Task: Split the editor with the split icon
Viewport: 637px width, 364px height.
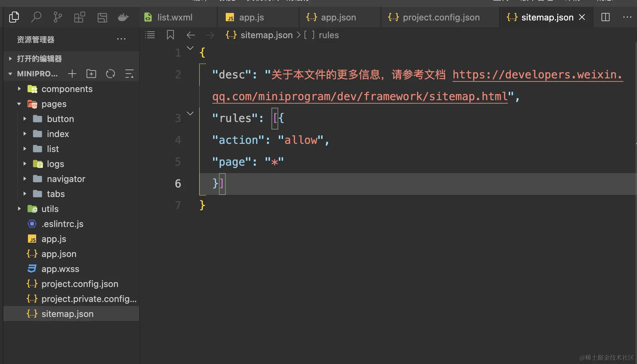Action: (x=605, y=17)
